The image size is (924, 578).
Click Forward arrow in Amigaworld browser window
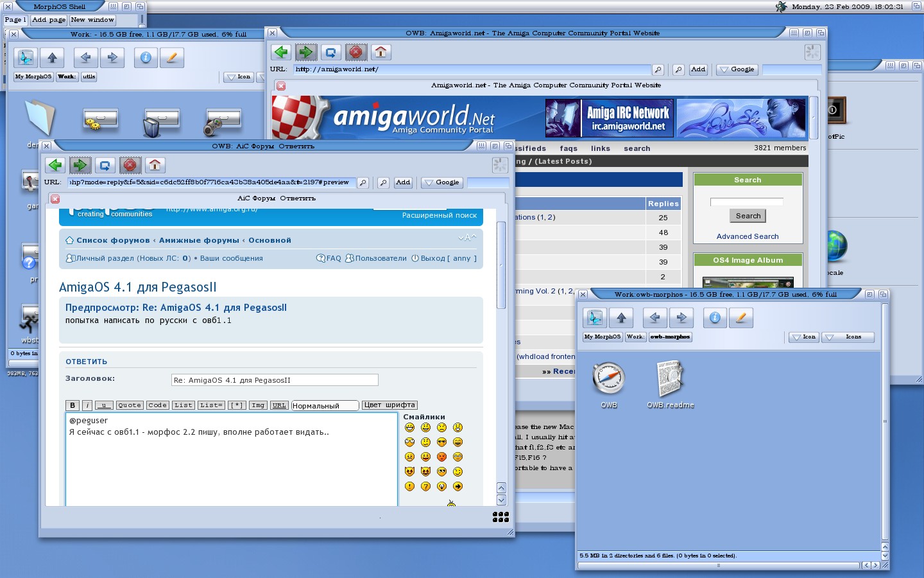click(306, 52)
